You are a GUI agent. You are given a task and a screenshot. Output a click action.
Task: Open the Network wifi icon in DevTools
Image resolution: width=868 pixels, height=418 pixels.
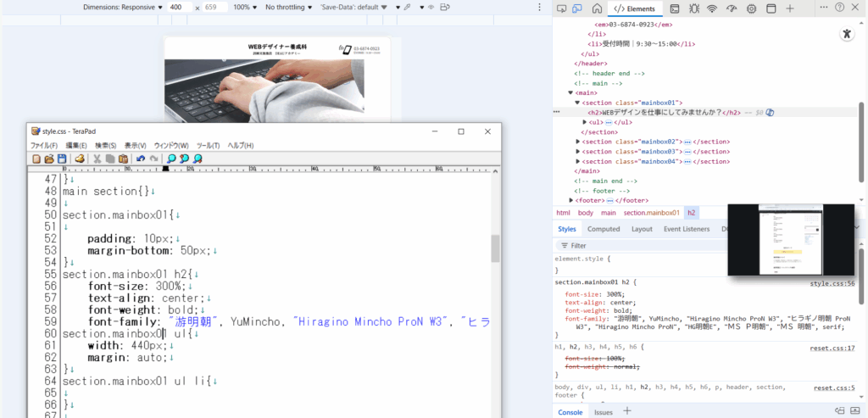pos(712,8)
